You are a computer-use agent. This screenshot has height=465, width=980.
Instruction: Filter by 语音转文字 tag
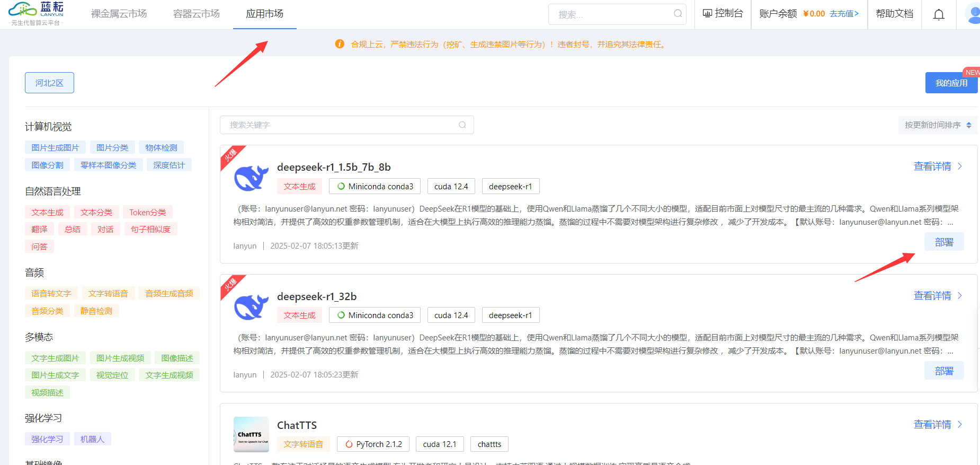tap(51, 294)
